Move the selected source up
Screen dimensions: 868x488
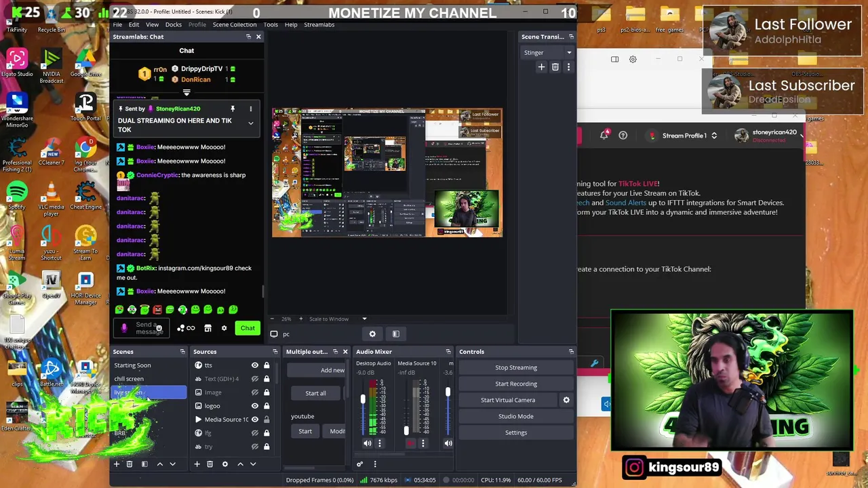pyautogui.click(x=241, y=464)
